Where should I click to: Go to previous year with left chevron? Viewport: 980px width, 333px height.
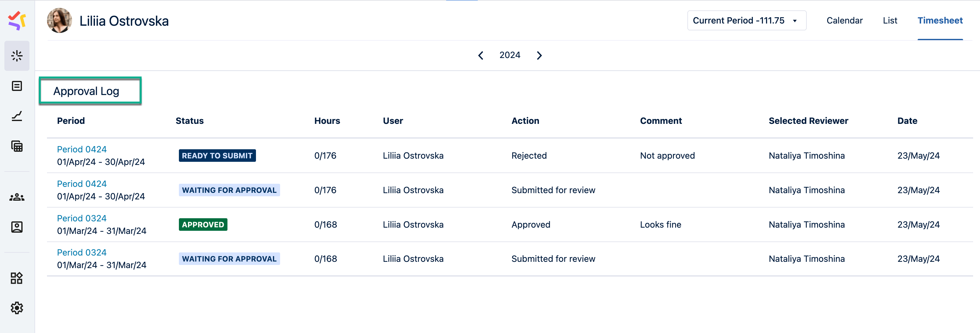click(x=481, y=55)
